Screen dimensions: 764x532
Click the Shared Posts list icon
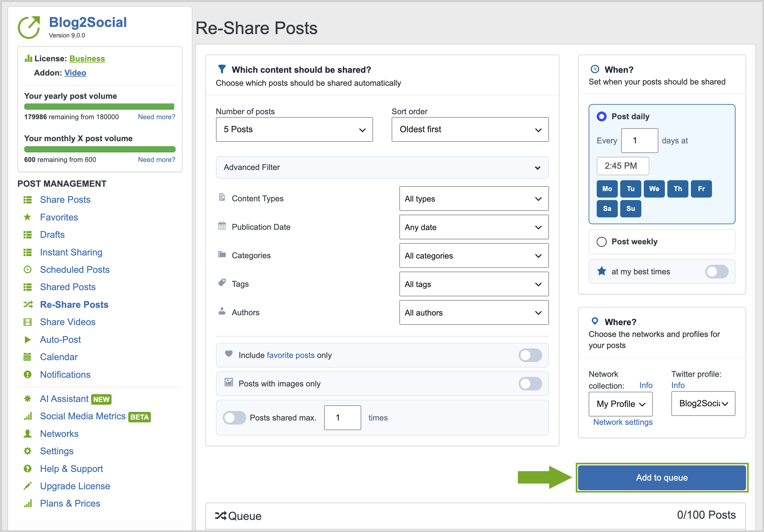[x=28, y=287]
